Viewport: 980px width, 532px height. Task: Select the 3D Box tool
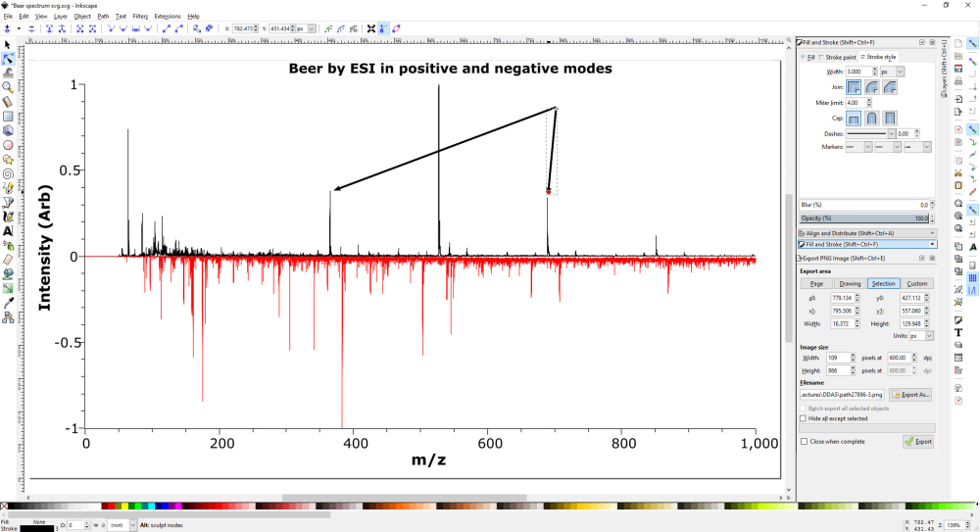[8, 130]
